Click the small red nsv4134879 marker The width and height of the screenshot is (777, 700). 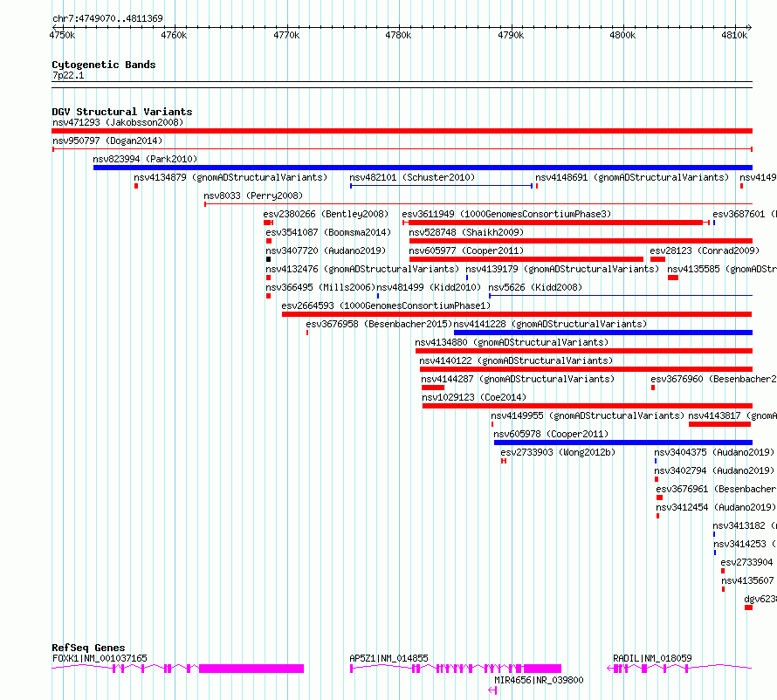pos(136,186)
